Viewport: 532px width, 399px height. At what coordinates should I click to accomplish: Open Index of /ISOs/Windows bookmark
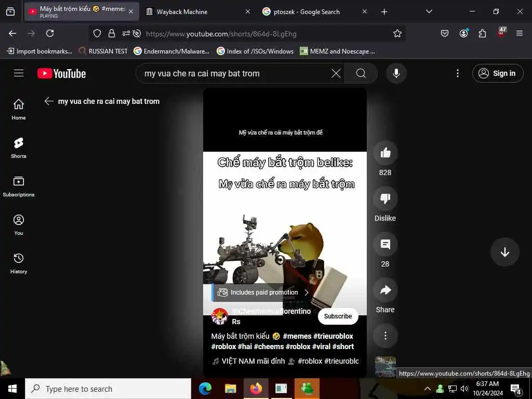(256, 51)
